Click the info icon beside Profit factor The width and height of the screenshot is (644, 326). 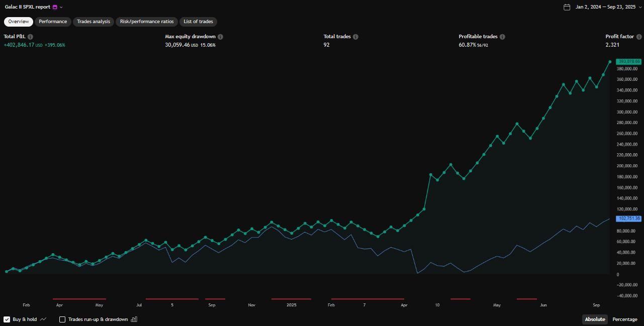(x=639, y=37)
